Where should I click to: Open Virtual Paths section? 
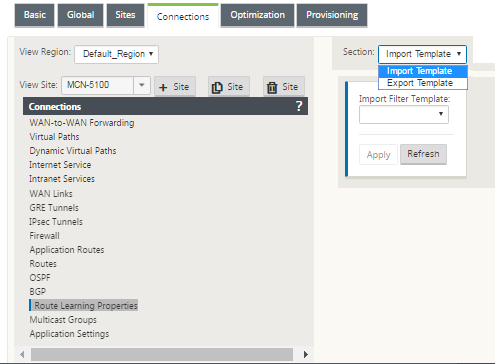tap(54, 137)
